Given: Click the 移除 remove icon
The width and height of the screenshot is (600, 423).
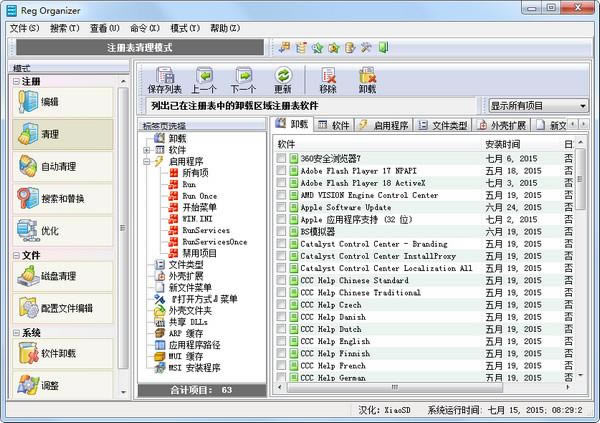Looking at the screenshot, I should click(x=328, y=80).
